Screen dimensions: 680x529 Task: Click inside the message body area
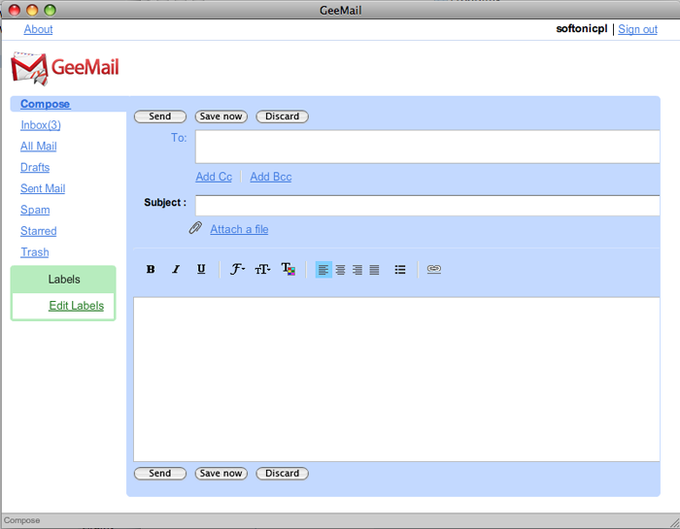pos(397,379)
